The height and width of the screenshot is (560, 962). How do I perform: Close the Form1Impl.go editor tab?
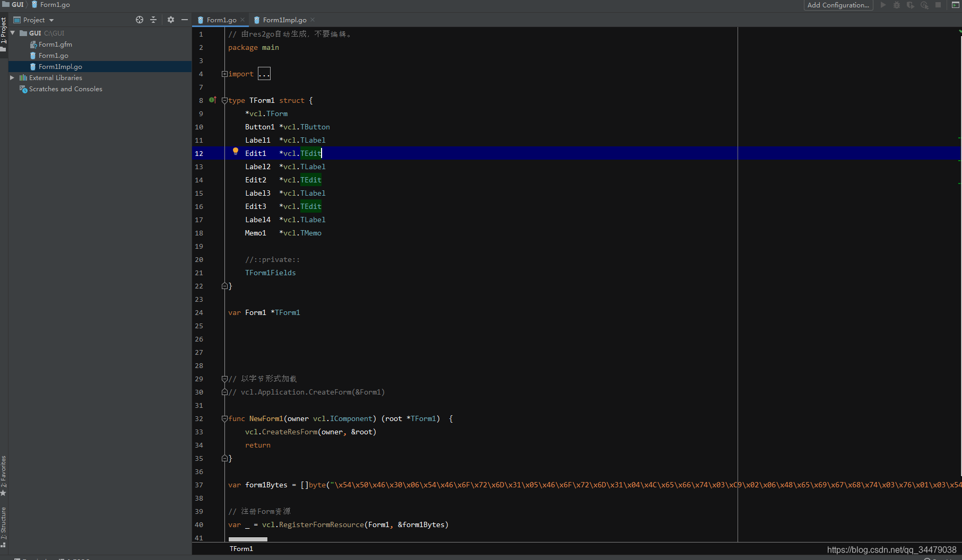pos(313,20)
